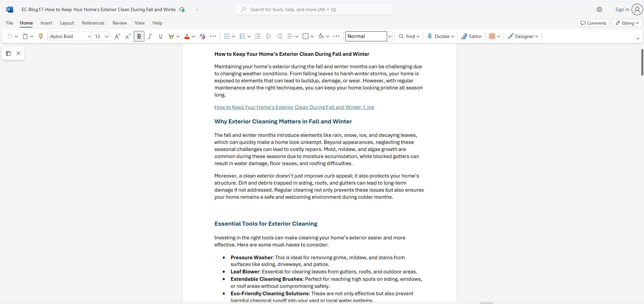Toggle Italic formatting
644x304 pixels.
click(x=150, y=36)
